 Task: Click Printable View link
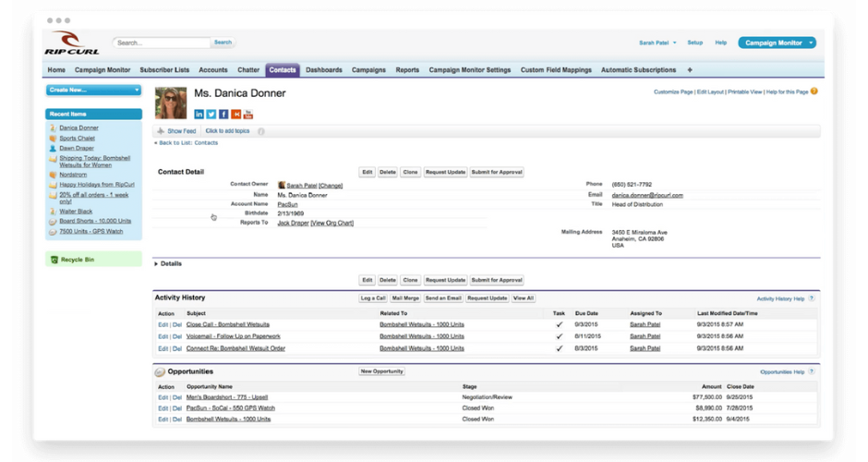tap(744, 92)
